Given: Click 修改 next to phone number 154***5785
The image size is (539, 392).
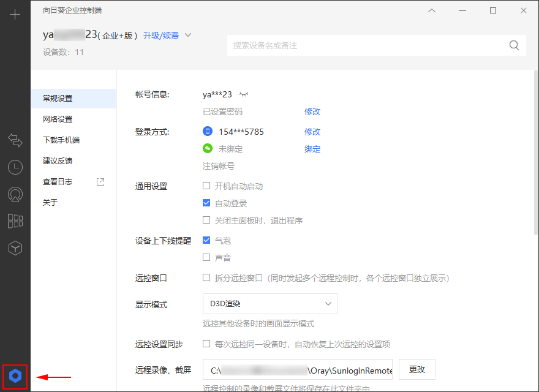Looking at the screenshot, I should point(312,132).
